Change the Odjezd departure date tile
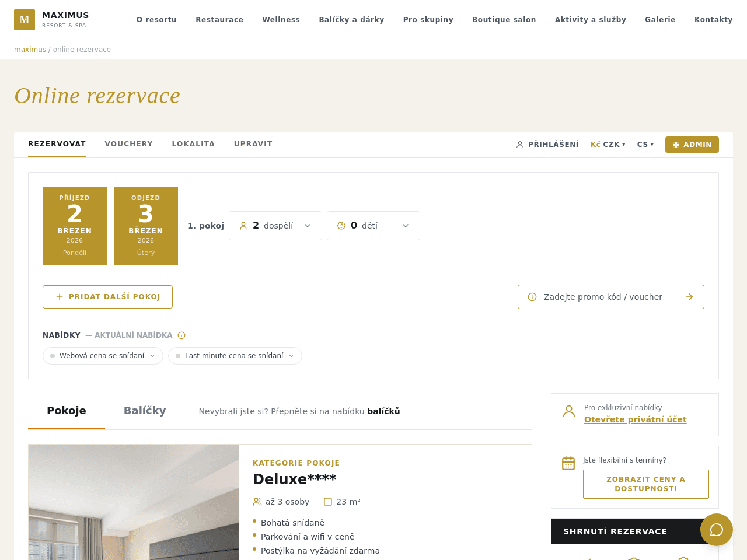Image resolution: width=747 pixels, height=560 pixels. coord(146,226)
